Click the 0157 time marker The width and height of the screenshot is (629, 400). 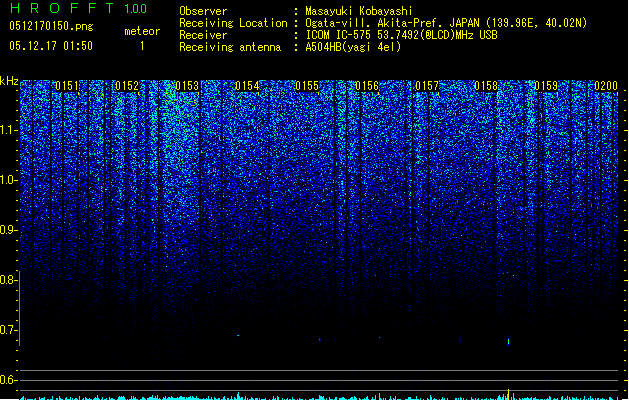427,86
